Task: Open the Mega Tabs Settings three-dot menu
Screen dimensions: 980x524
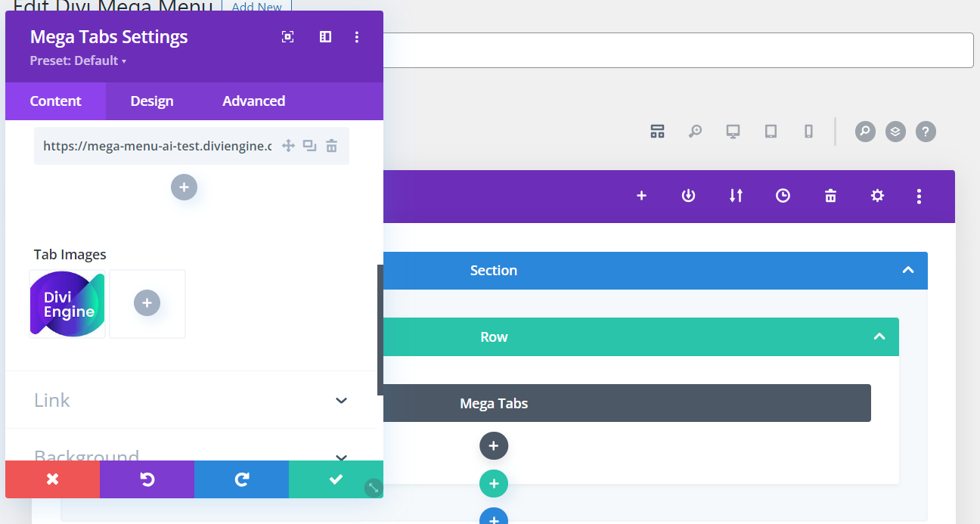Action: (357, 37)
